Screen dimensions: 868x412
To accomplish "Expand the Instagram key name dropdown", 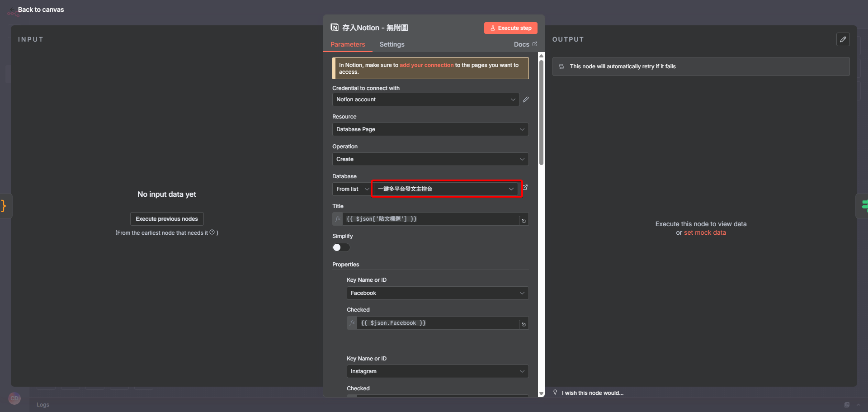I will point(437,371).
